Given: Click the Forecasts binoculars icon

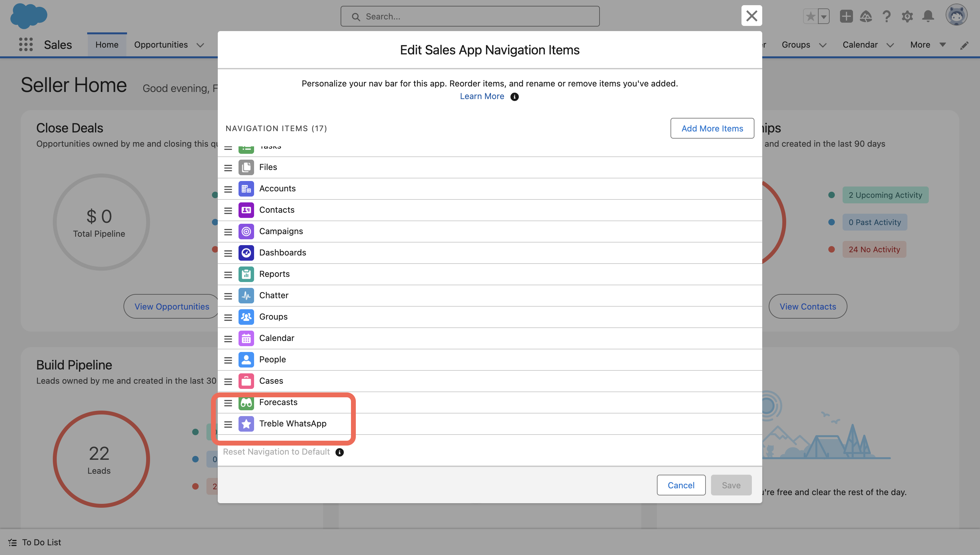Looking at the screenshot, I should pos(246,402).
